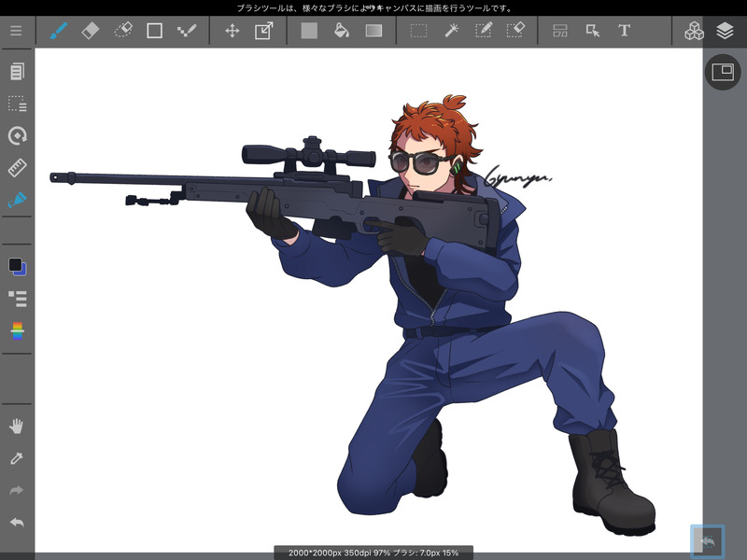747x560 pixels.
Task: Select the rectangle Shape tool
Action: 154,31
